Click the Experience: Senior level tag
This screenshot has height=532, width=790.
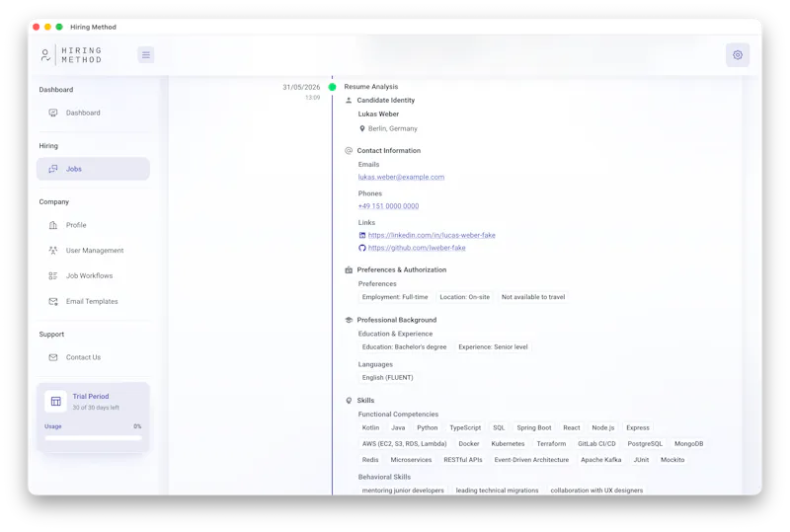point(493,347)
